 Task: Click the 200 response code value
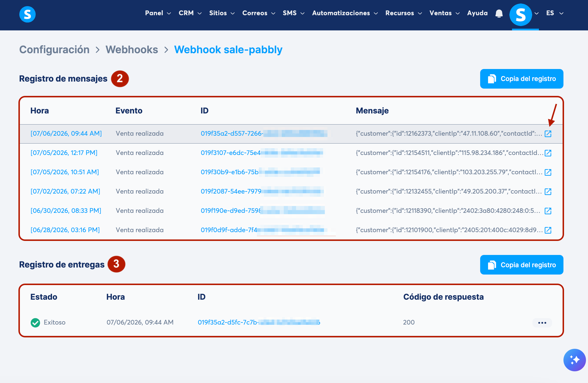pyautogui.click(x=409, y=322)
